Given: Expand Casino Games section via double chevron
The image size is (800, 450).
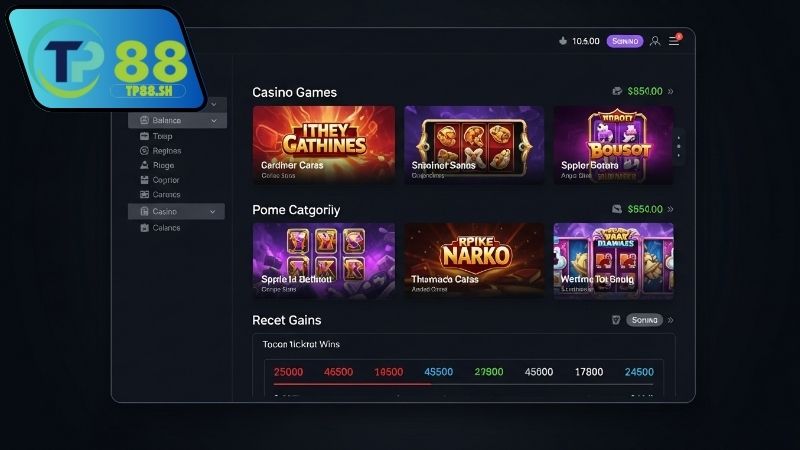Looking at the screenshot, I should 670,91.
